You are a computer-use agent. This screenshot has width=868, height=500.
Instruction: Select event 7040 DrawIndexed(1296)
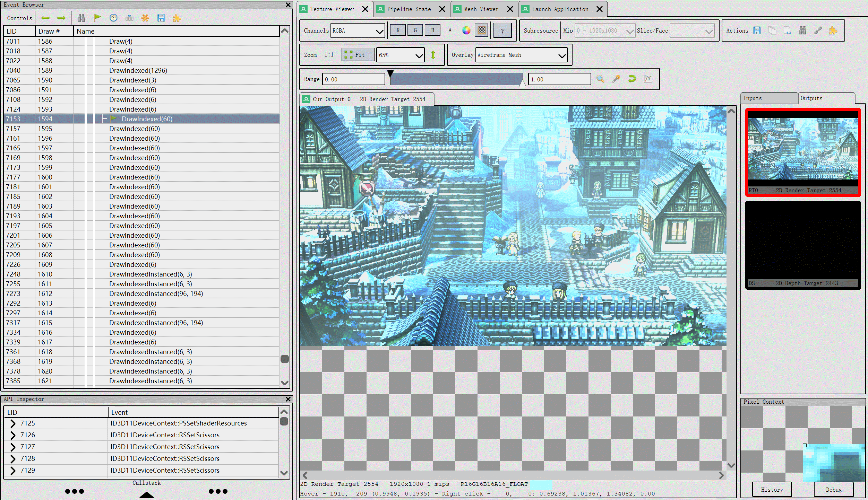tap(141, 70)
